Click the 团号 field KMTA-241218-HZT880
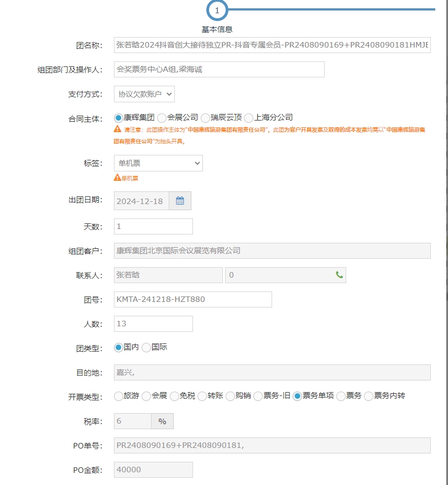The height and width of the screenshot is (485, 448). click(192, 300)
